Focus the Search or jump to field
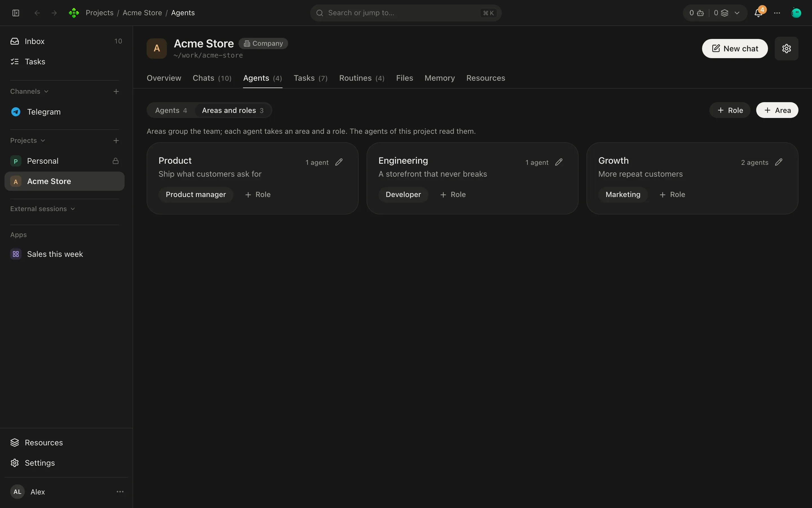 [406, 13]
